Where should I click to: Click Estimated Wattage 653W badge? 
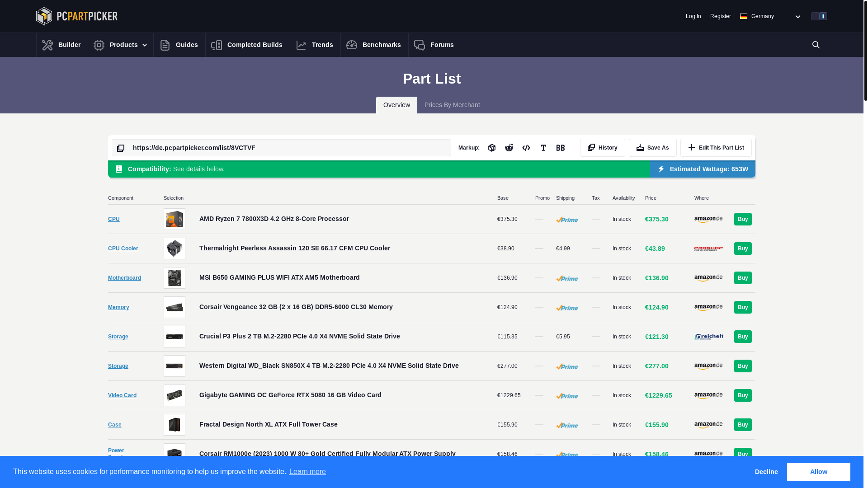(x=703, y=169)
